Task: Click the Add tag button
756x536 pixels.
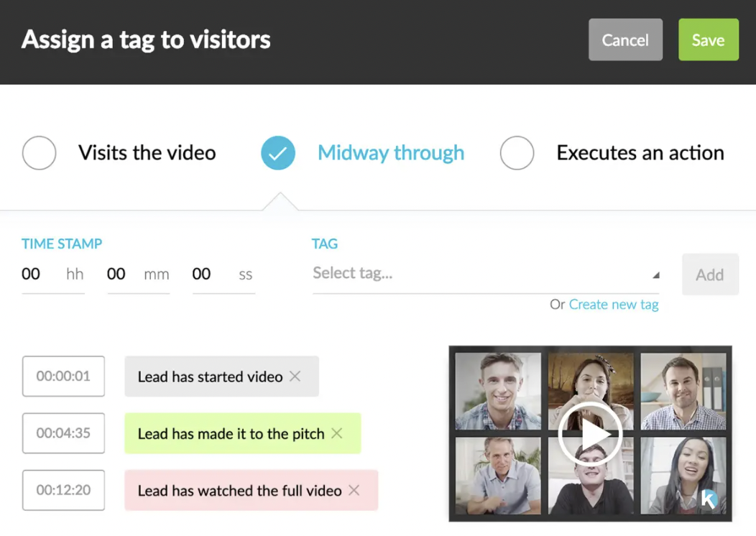Action: point(710,274)
